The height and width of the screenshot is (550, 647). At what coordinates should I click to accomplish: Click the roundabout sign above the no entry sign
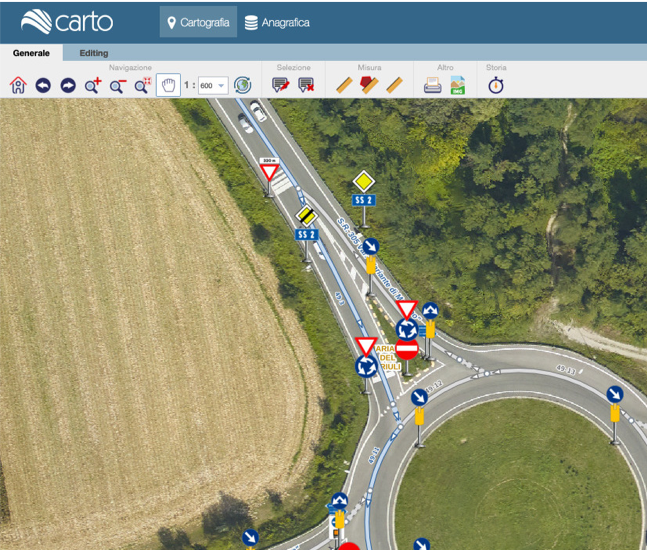click(x=407, y=329)
